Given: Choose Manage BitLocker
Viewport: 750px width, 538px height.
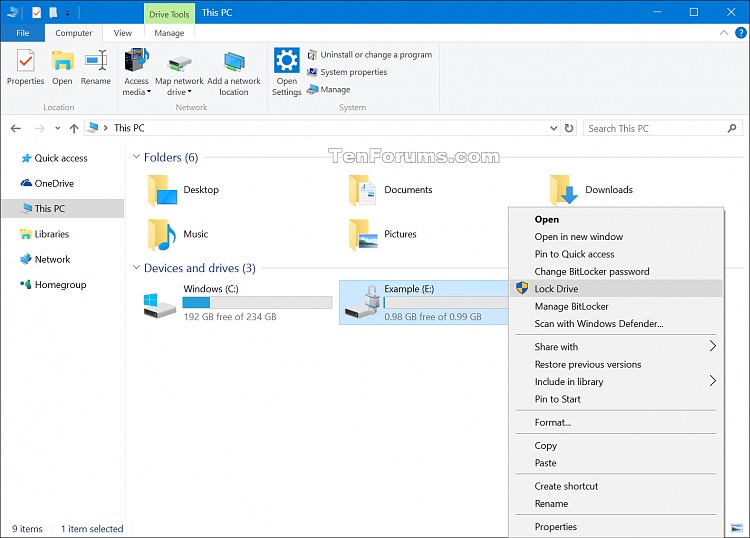Looking at the screenshot, I should (617, 307).
